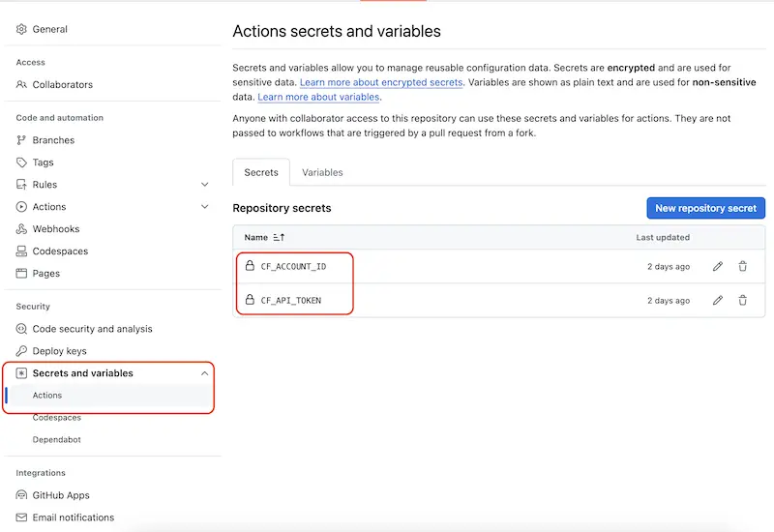
Task: Open the Email notifications page
Action: click(x=74, y=517)
